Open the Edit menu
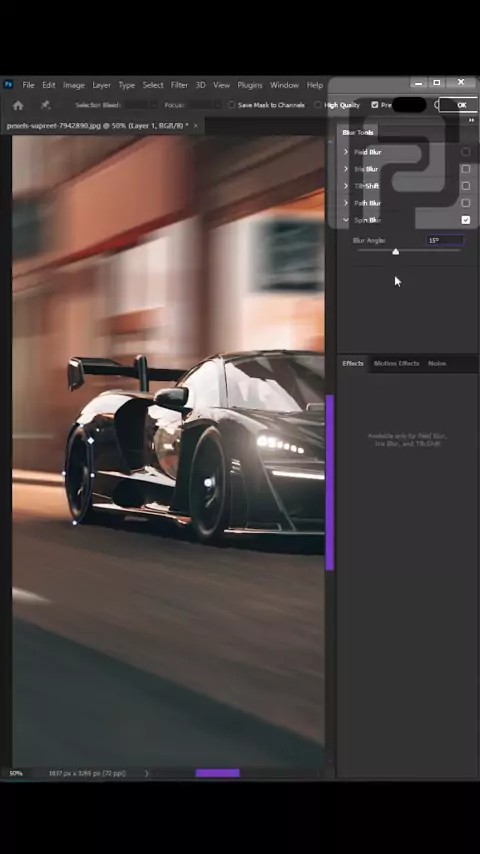480x854 pixels. [x=49, y=85]
